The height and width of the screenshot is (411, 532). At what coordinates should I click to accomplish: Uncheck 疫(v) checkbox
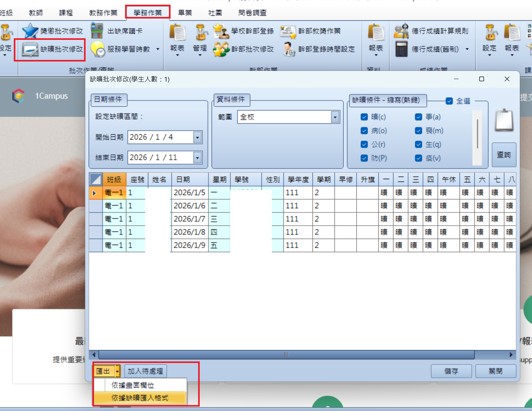click(x=419, y=158)
